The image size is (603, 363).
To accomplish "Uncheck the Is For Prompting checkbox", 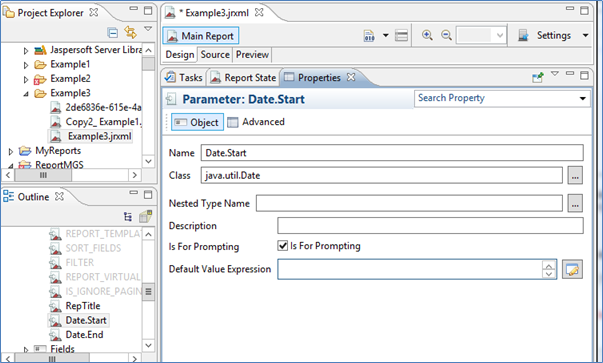I will point(283,246).
